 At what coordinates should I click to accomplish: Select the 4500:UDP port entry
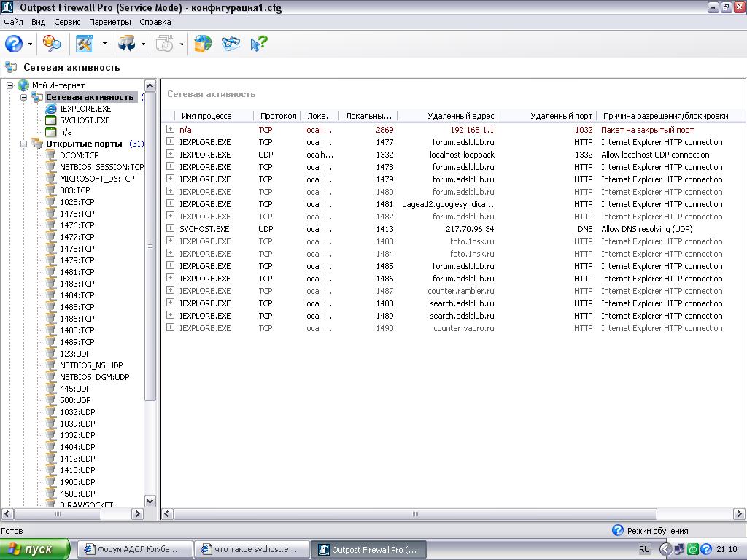point(77,494)
